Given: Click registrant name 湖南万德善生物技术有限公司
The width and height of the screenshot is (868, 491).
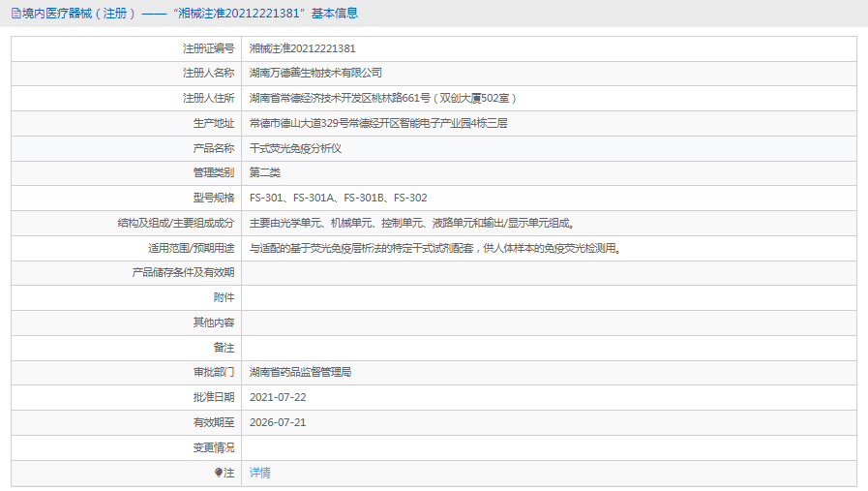Looking at the screenshot, I should (x=315, y=74).
